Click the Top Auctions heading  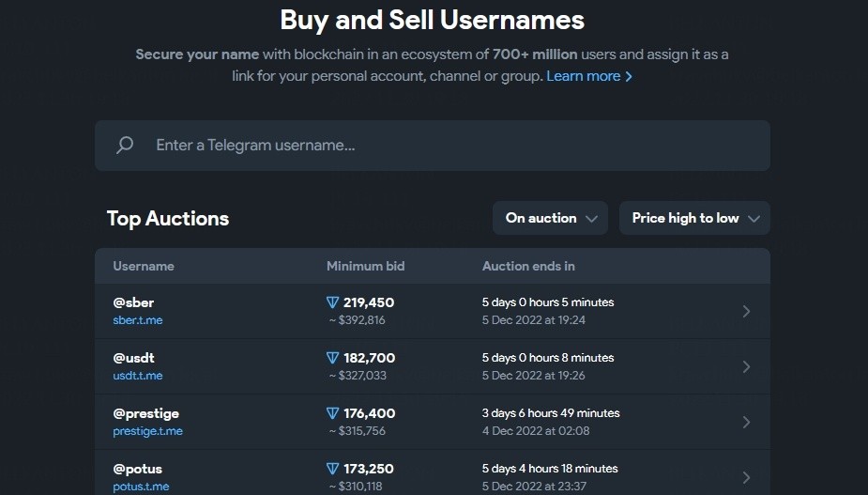[168, 219]
